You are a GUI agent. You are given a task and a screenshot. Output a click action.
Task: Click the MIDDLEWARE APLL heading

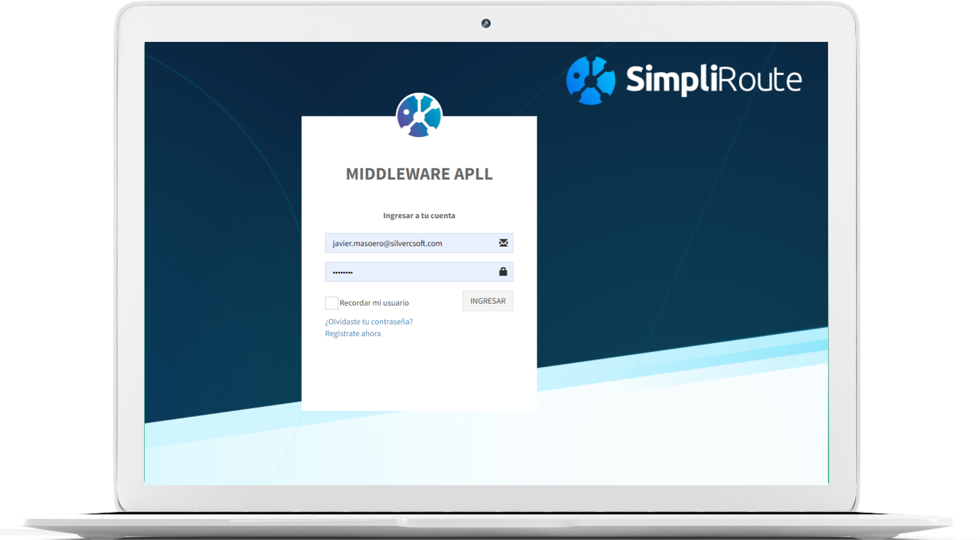coord(419,174)
